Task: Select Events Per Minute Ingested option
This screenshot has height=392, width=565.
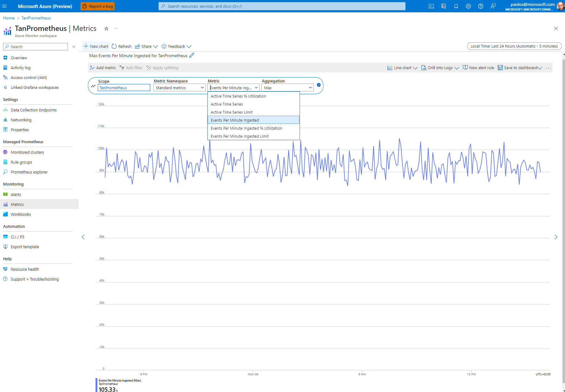Action: tap(254, 120)
